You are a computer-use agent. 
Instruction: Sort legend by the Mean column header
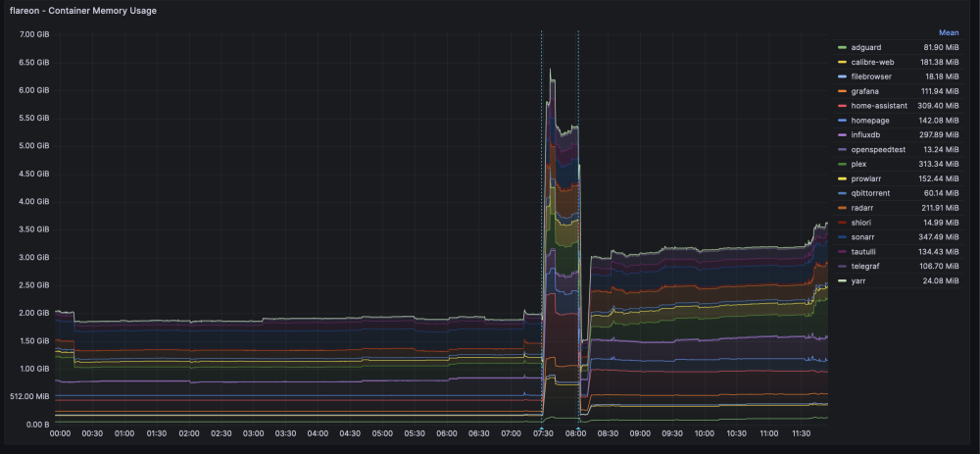(949, 32)
